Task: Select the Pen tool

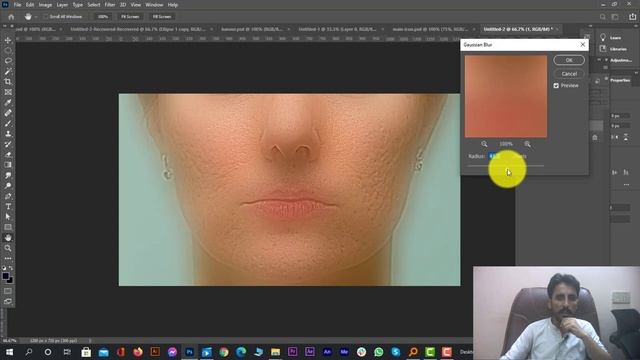Action: [x=8, y=196]
